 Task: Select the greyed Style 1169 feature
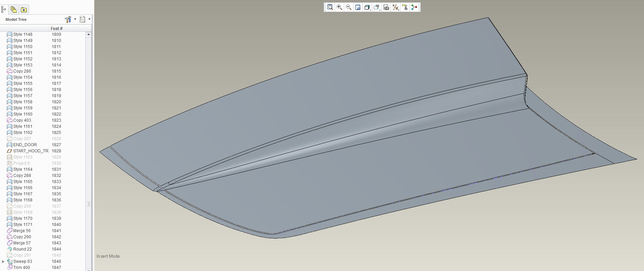(x=23, y=212)
